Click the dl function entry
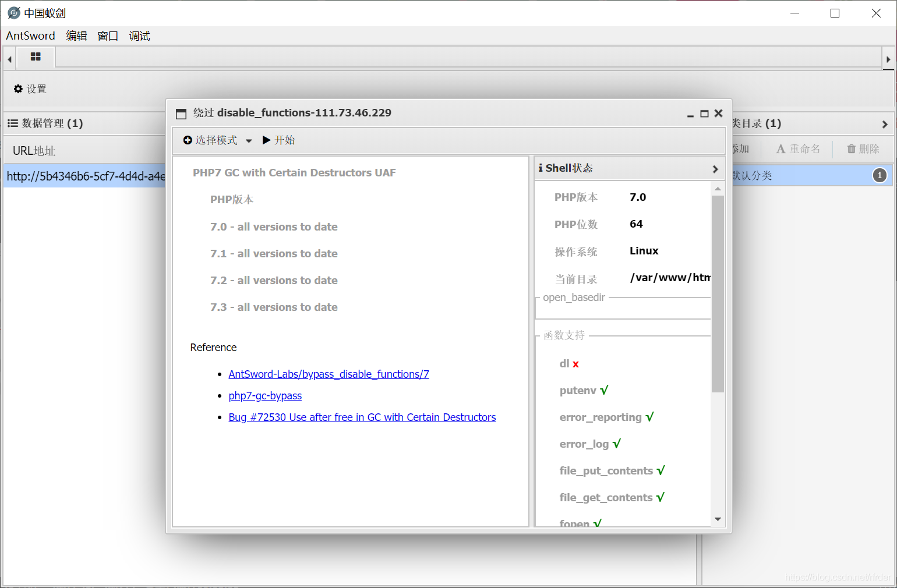The image size is (897, 588). (569, 364)
